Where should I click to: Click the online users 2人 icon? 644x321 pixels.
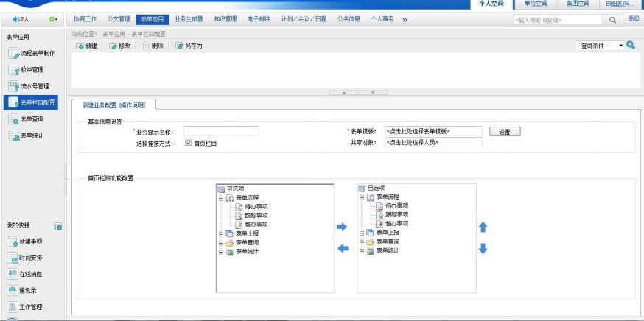tap(21, 19)
